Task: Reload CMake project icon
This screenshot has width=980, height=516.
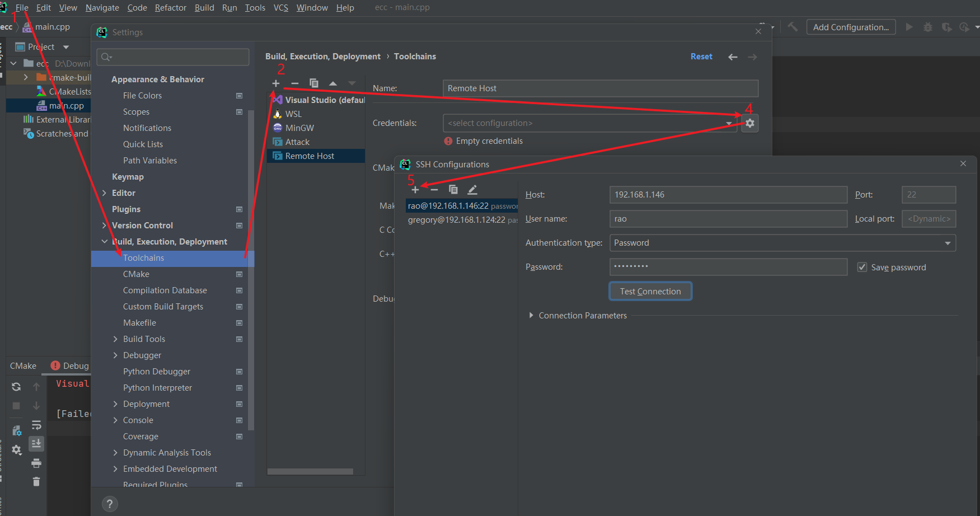Action: (x=16, y=387)
